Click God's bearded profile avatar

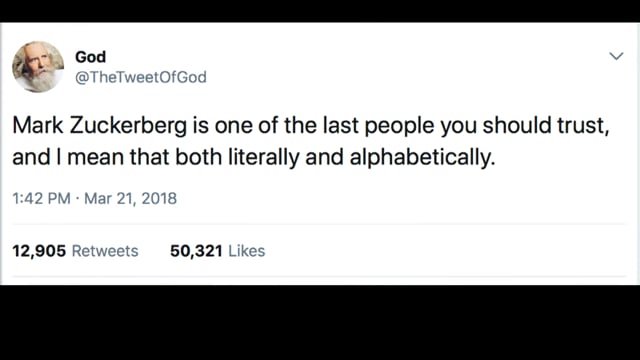tap(38, 67)
